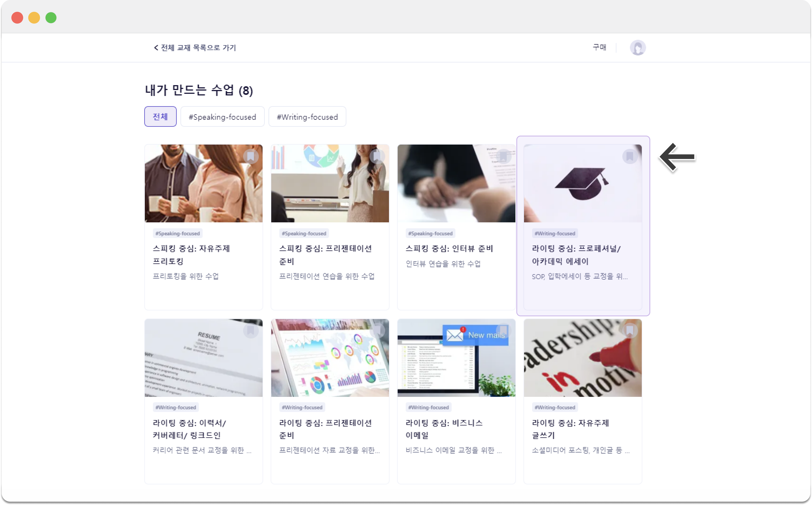Click #Speaking-focused tag on 자유주제 프리토킹 card

(x=178, y=233)
